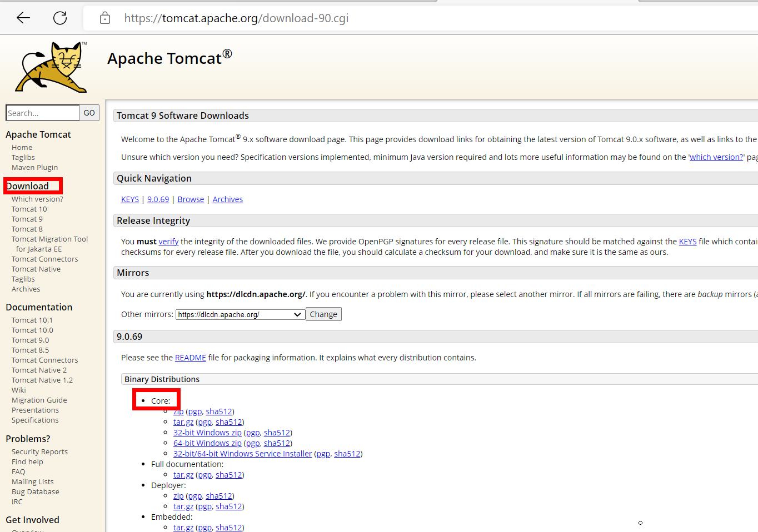This screenshot has width=758, height=532.
Task: Download Embedded tar.gz file
Action: point(183,528)
